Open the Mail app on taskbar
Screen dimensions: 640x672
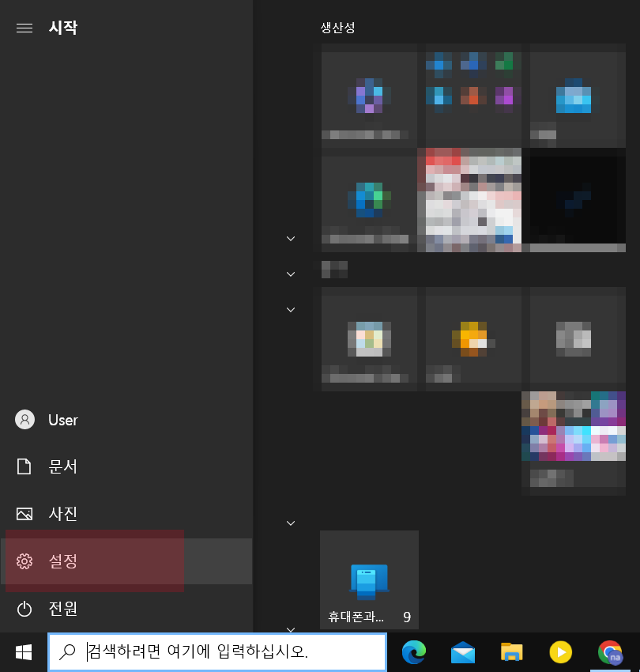click(463, 653)
